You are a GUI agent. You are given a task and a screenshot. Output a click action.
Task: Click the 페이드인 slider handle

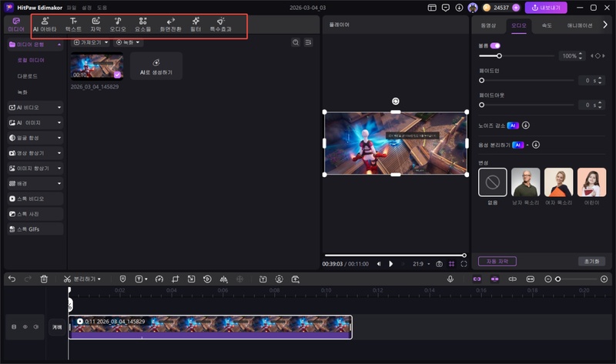pos(482,80)
